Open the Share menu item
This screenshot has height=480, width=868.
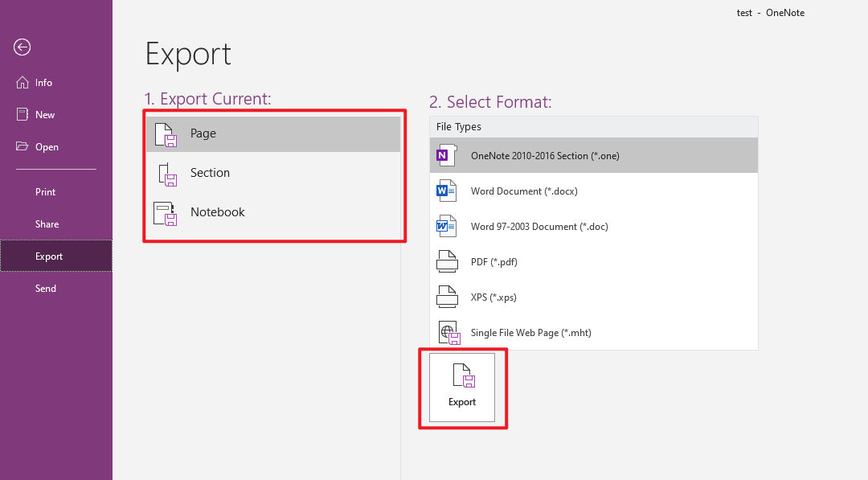[46, 224]
